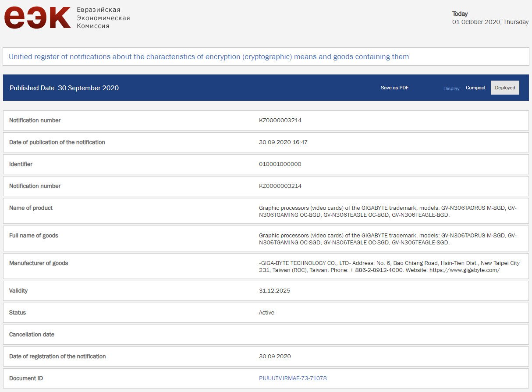The width and height of the screenshot is (532, 392).
Task: Click the GIGA-BYTE manufacturer address text
Action: pos(389,266)
